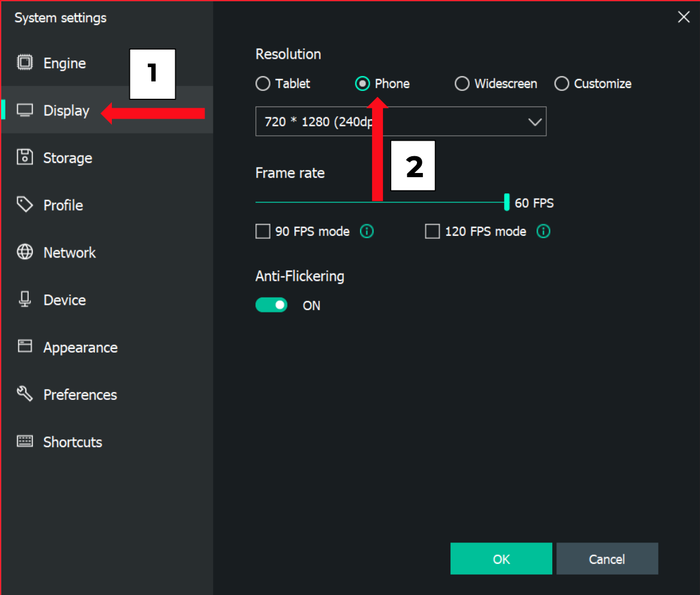Image resolution: width=700 pixels, height=595 pixels.
Task: Select the Device microphone icon
Action: [25, 300]
